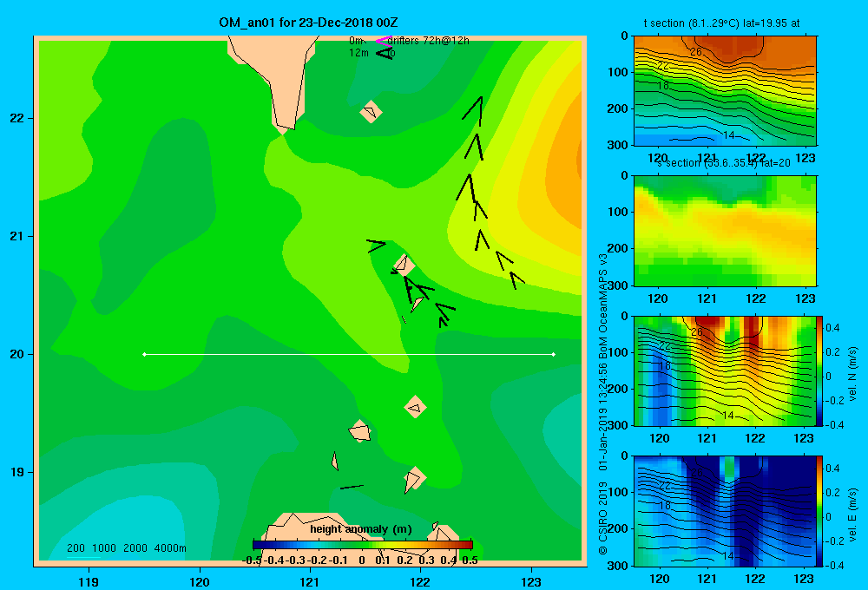868x590 pixels.
Task: Click the '18' contour label in vel. E section
Action: (x=665, y=505)
